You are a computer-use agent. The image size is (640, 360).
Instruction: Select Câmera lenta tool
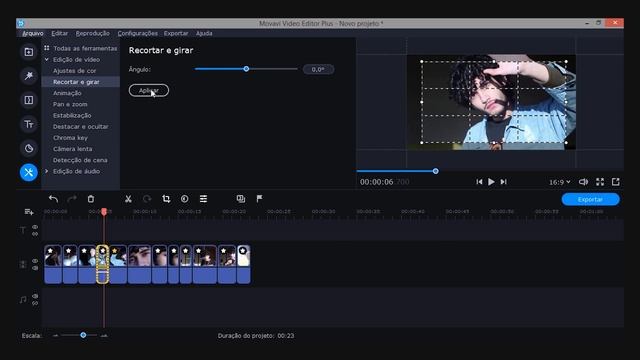coord(73,149)
